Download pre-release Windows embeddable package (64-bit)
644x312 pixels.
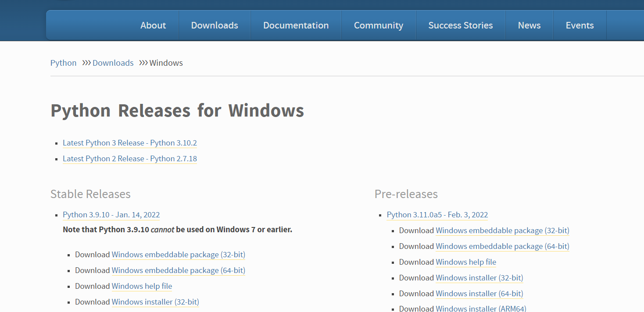coord(502,246)
